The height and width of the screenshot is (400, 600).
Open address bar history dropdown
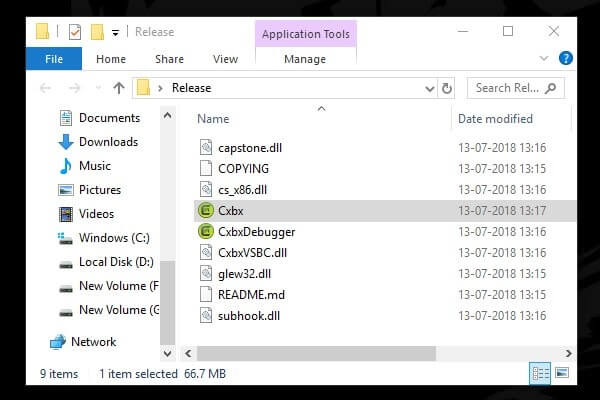click(x=430, y=88)
